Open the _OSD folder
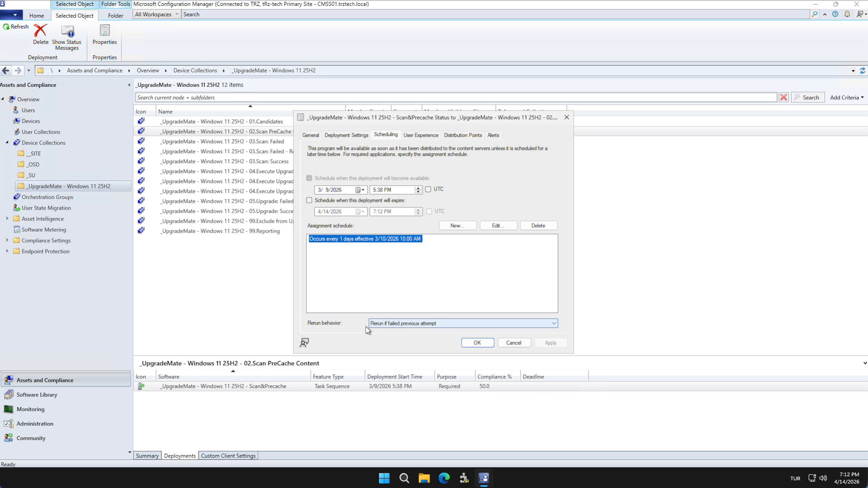The image size is (868, 488). [x=33, y=164]
